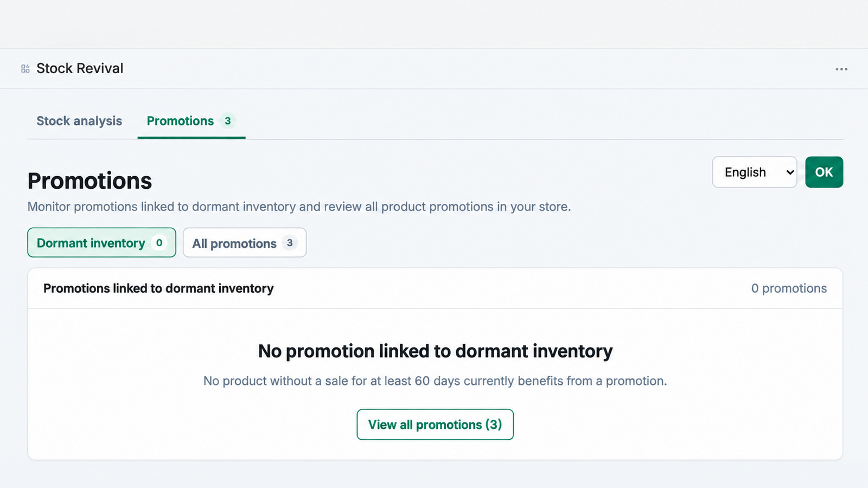
Task: Click the '0 promotions' counter label
Action: click(x=789, y=288)
